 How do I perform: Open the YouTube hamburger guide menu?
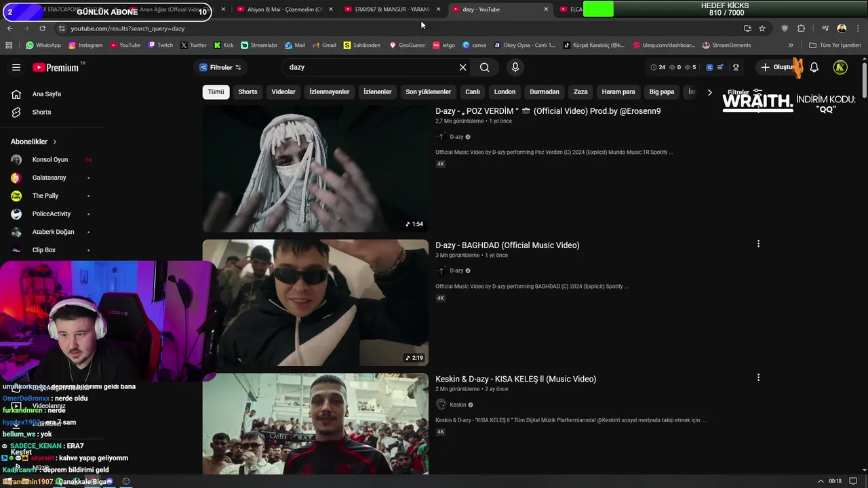click(16, 67)
